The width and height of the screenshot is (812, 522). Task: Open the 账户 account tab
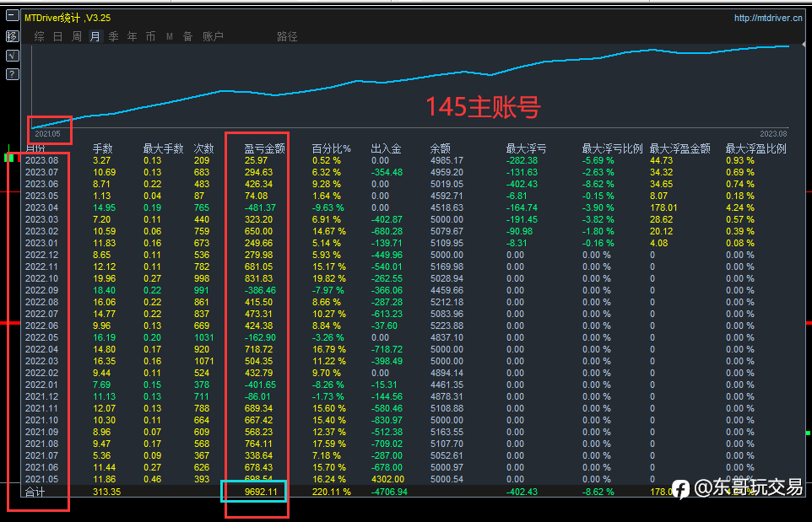(213, 36)
